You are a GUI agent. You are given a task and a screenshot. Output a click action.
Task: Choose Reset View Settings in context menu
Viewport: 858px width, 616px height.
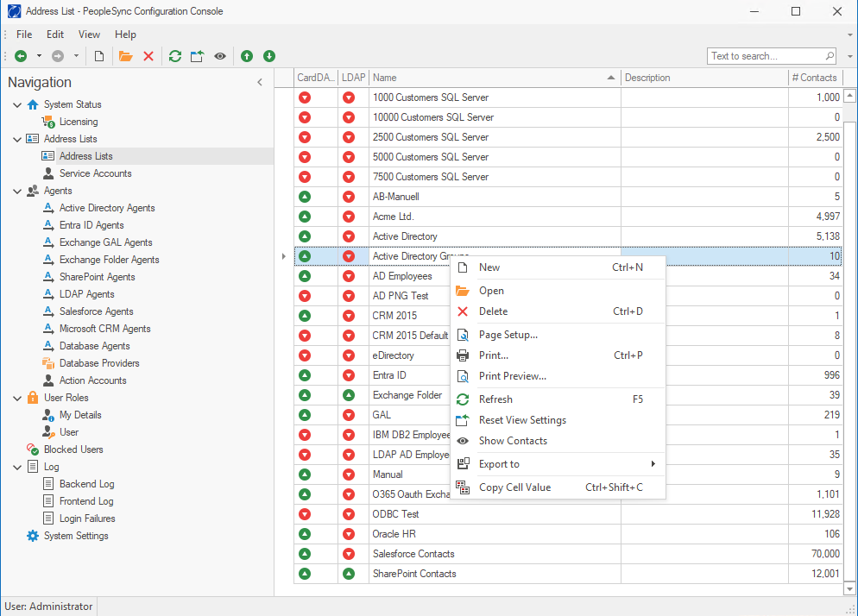[558, 420]
